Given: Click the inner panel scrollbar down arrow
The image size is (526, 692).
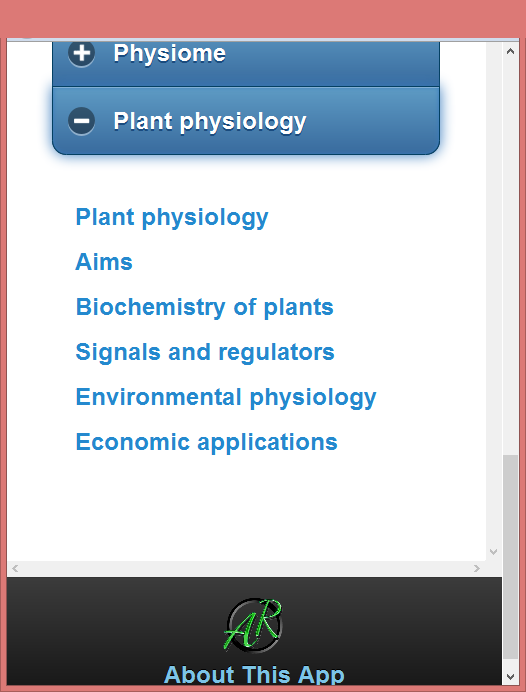Looking at the screenshot, I should pyautogui.click(x=494, y=552).
